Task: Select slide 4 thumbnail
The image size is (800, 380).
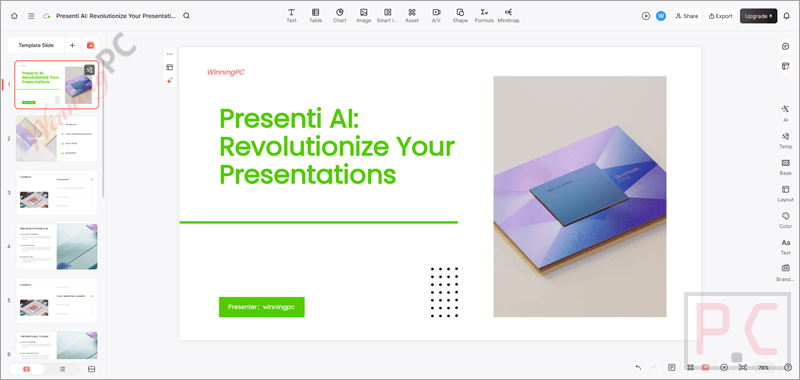Action: click(57, 246)
